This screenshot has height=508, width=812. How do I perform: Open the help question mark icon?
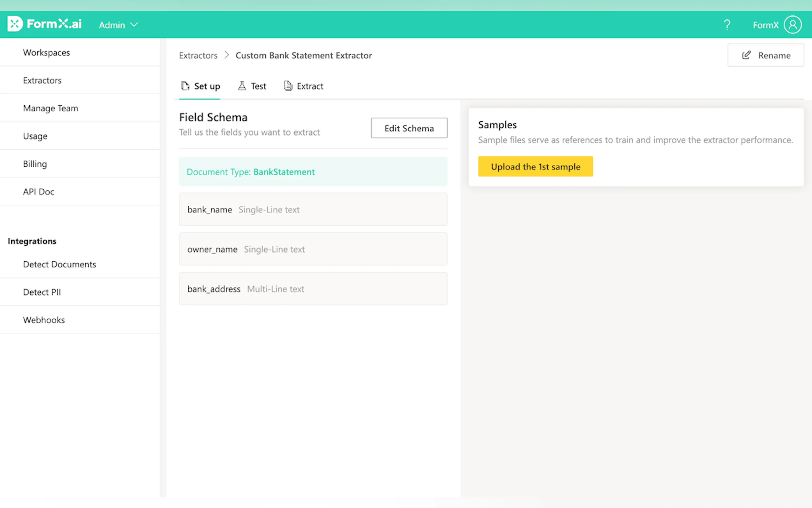[727, 25]
